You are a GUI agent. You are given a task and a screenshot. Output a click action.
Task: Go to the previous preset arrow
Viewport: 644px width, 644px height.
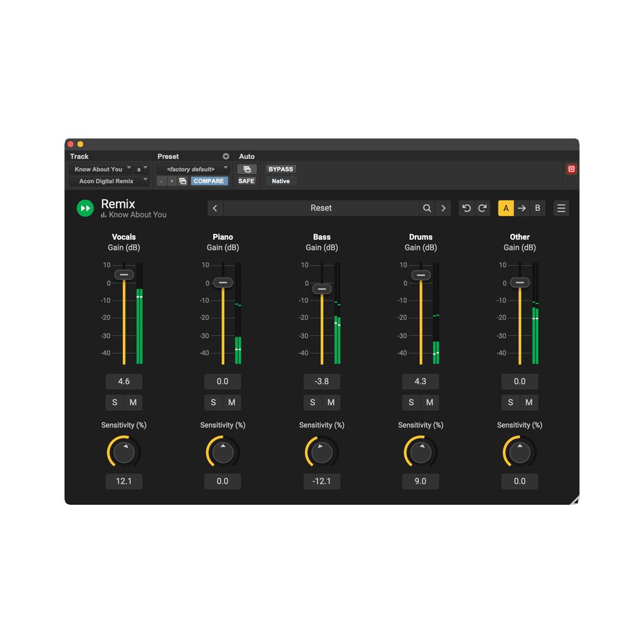tap(215, 208)
